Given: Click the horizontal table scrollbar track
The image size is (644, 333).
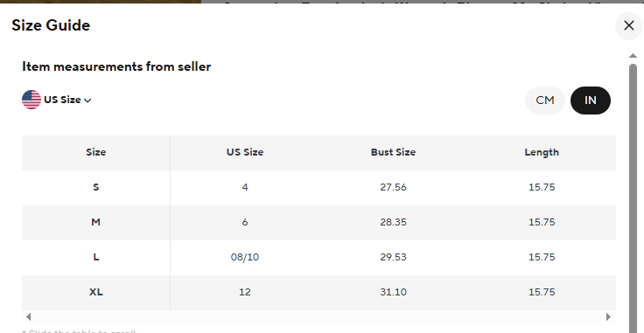Looking at the screenshot, I should (x=318, y=316).
